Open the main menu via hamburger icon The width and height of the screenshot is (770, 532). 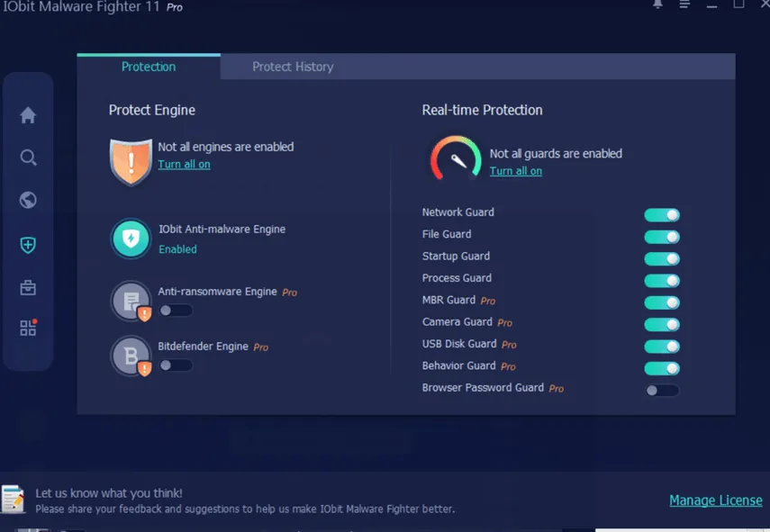(x=684, y=6)
